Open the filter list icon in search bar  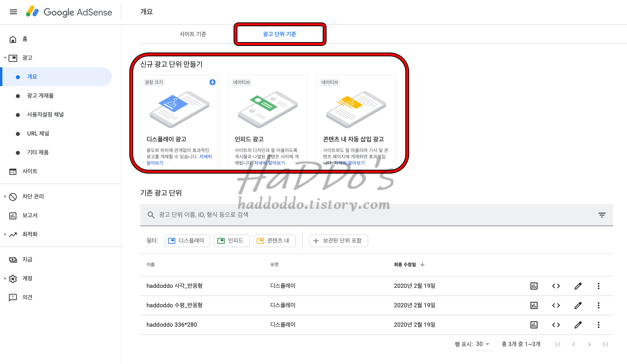[x=602, y=215]
